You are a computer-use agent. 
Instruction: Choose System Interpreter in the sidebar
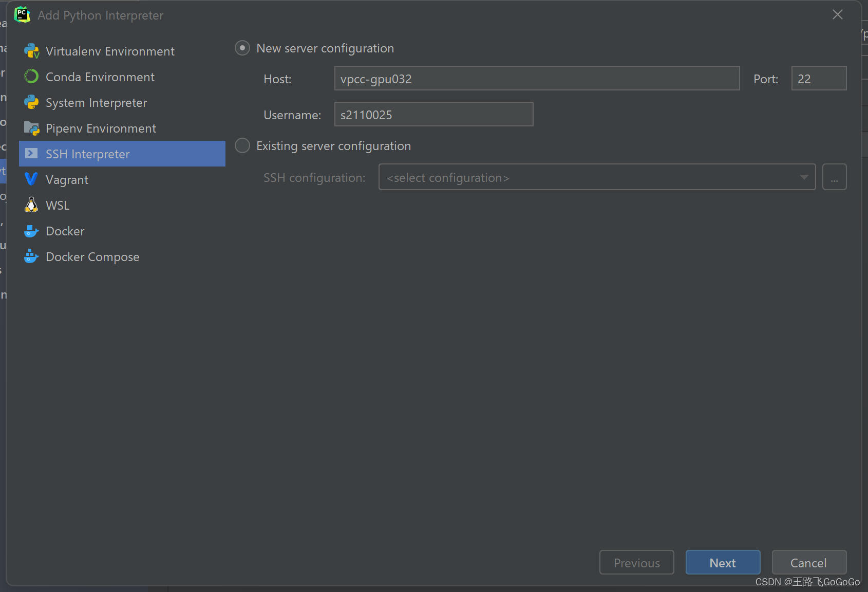[x=122, y=102]
